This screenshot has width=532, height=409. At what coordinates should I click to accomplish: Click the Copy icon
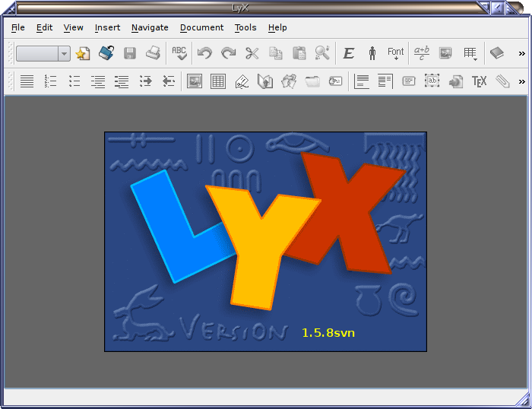click(x=275, y=53)
